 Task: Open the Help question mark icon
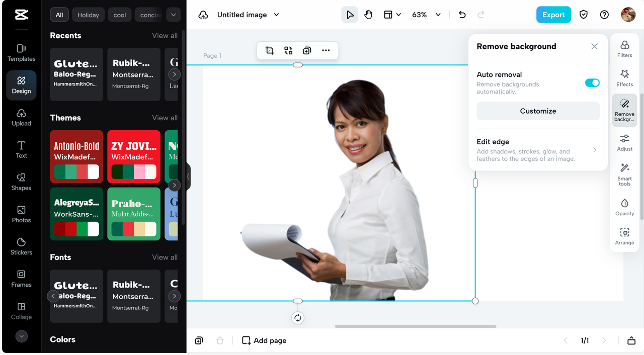pyautogui.click(x=604, y=15)
